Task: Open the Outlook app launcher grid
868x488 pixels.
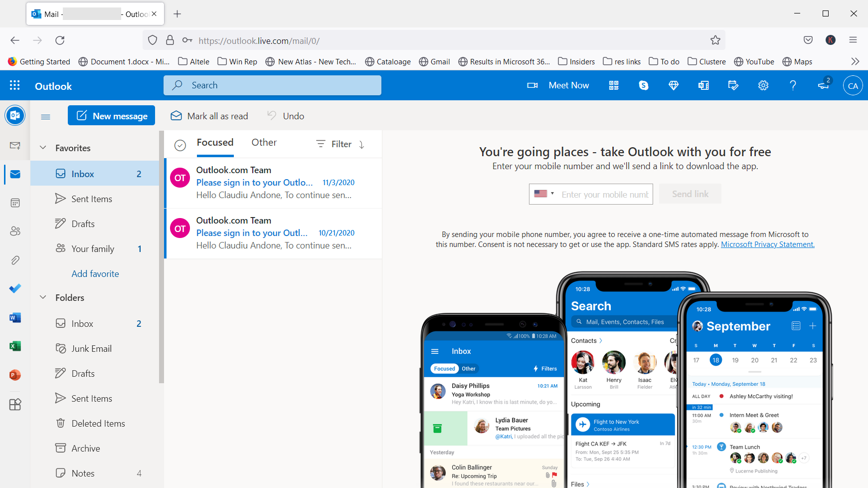Action: tap(15, 85)
